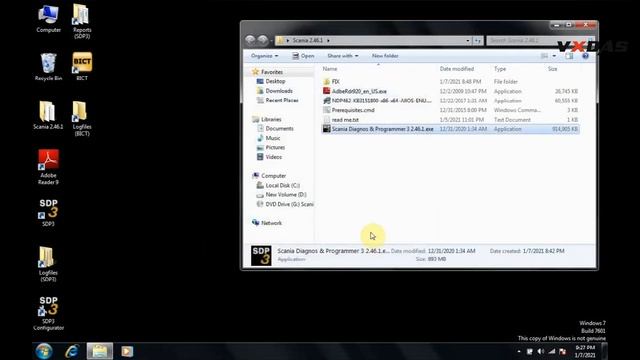Select the BICT desktop shortcut
Viewport: 640px width, 360px height.
[82, 66]
